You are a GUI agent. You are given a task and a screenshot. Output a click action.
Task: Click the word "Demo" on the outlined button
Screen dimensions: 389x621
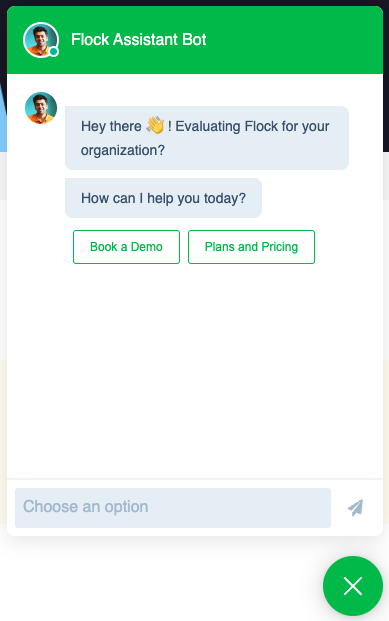click(147, 247)
